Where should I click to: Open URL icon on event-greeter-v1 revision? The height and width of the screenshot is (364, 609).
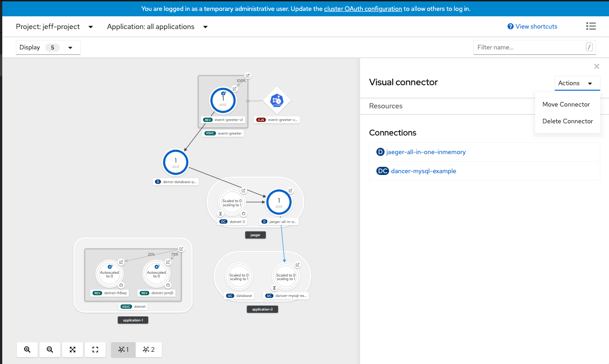pos(234,89)
